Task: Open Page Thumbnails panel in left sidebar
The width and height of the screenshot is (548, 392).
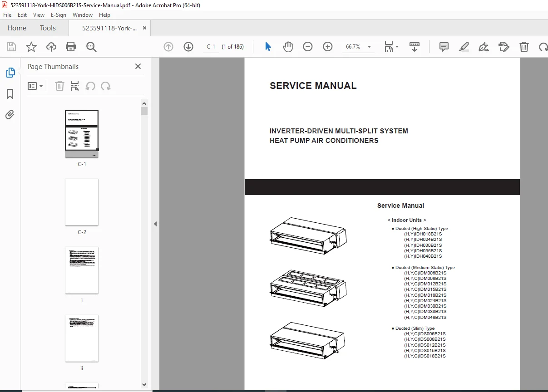Action: click(x=10, y=73)
